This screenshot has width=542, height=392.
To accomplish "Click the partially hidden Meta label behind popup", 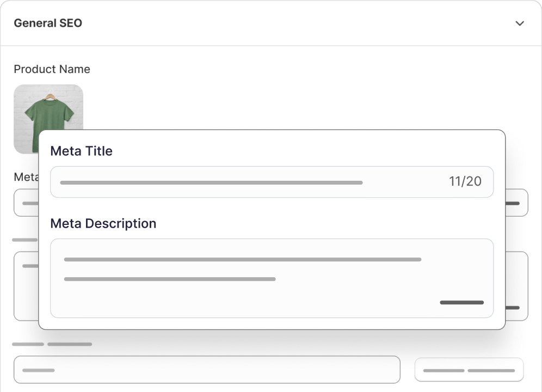I will click(26, 177).
